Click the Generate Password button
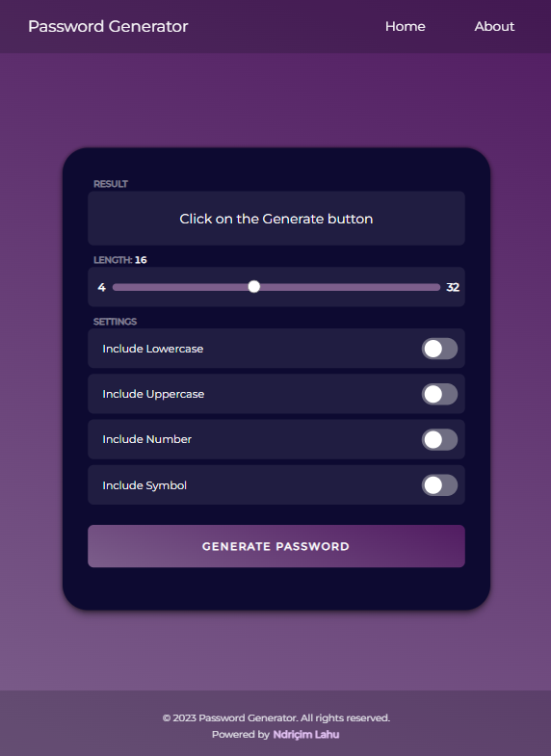This screenshot has height=756, width=551. (276, 546)
